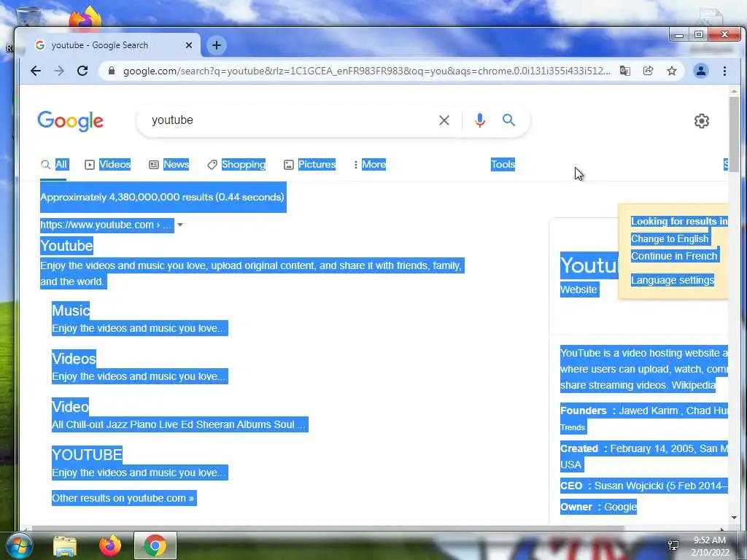Open Language settings link
The height and width of the screenshot is (560, 747).
tap(672, 280)
